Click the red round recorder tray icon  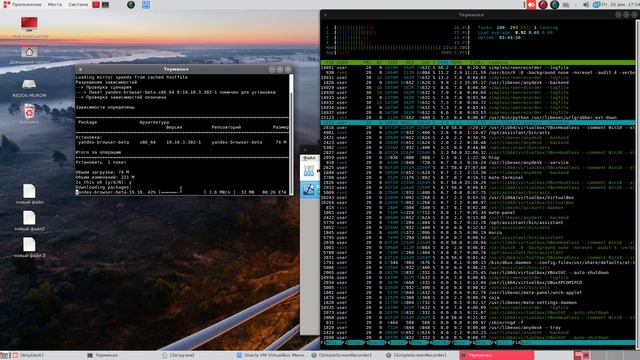click(x=543, y=4)
